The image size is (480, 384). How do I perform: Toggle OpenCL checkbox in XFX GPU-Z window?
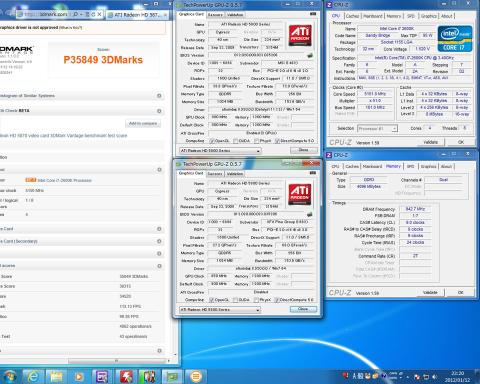click(x=211, y=300)
